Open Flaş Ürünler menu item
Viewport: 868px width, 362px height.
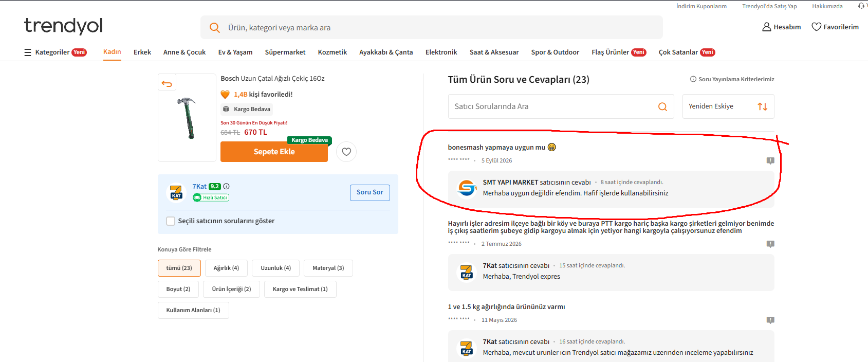(x=619, y=52)
